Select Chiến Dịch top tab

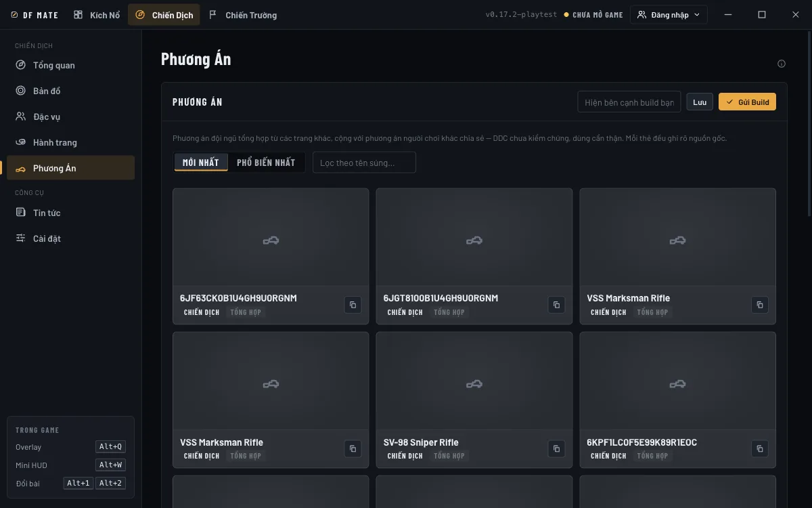click(x=164, y=15)
